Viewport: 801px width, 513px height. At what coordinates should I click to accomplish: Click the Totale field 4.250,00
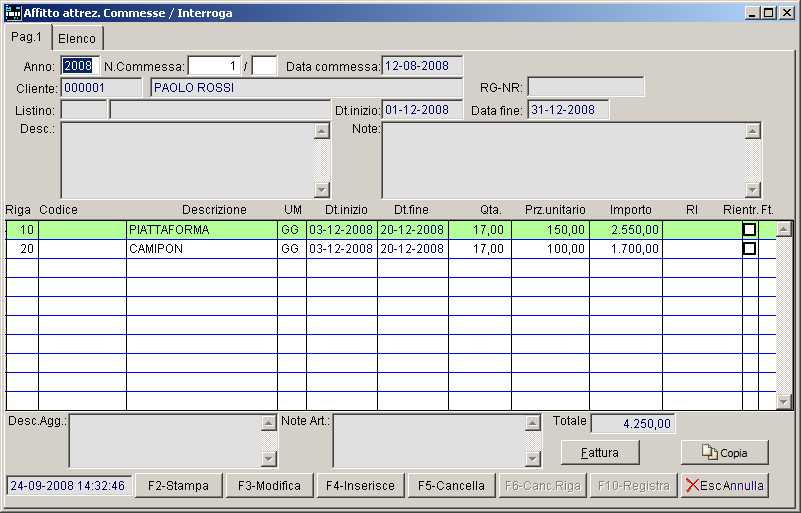(x=633, y=424)
